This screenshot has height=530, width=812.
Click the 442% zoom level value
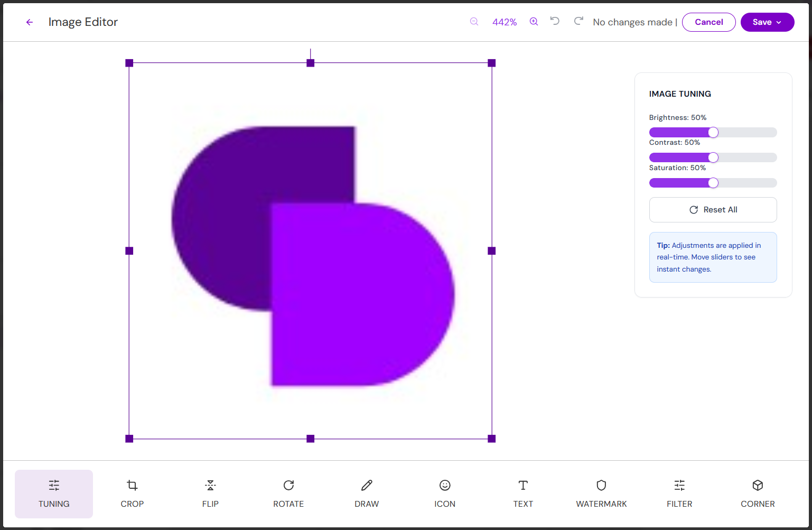coord(505,22)
